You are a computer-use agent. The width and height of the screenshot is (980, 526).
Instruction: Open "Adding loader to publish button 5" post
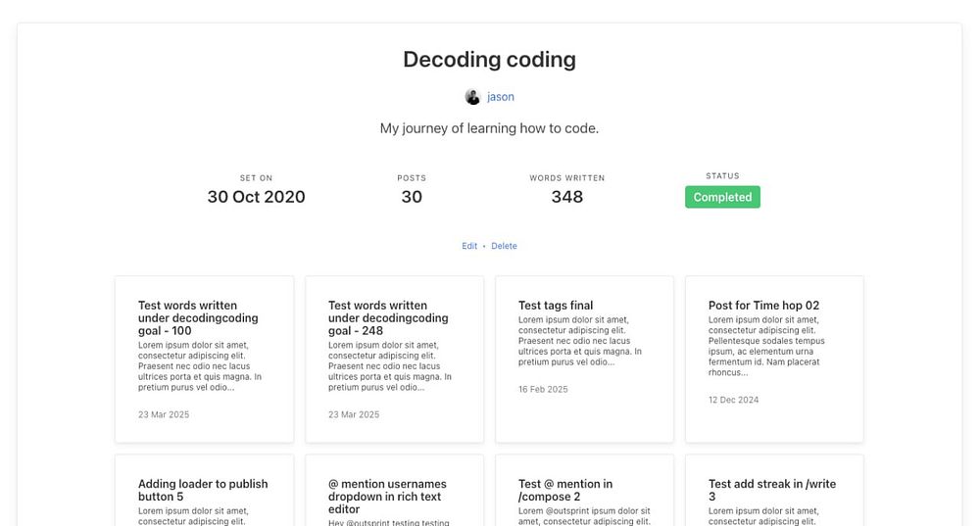203,490
